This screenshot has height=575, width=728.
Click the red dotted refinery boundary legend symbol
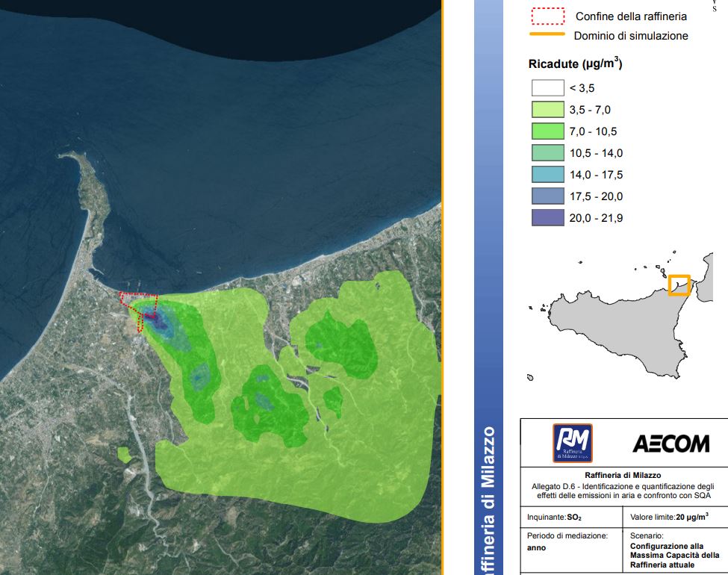[x=547, y=16]
